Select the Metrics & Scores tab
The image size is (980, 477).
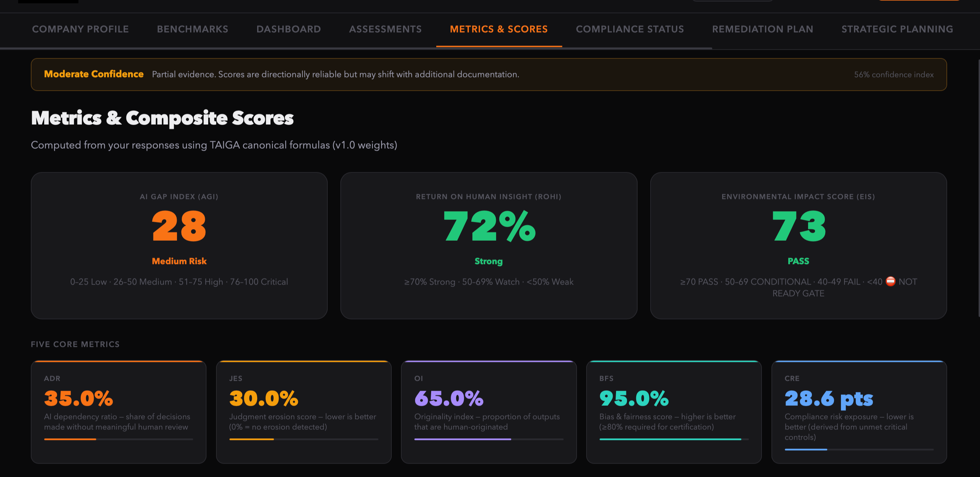(x=499, y=29)
